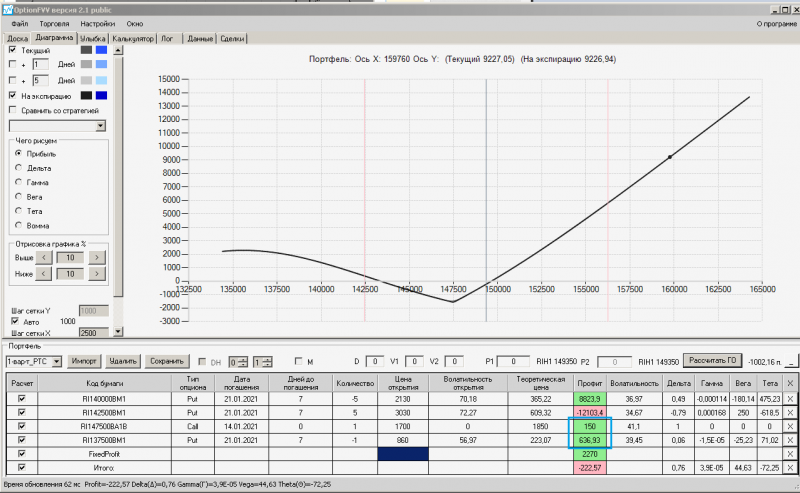
Task: Select the Вомма radio button
Action: click(x=18, y=225)
